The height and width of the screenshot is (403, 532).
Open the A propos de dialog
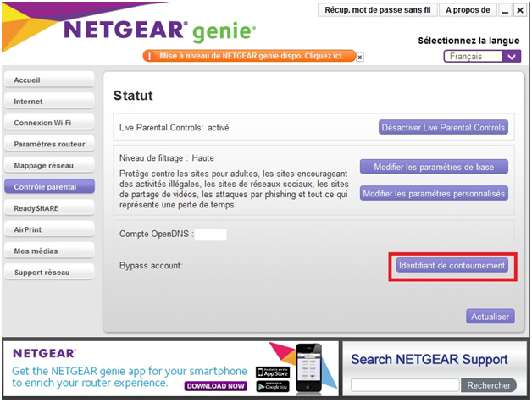(x=468, y=10)
